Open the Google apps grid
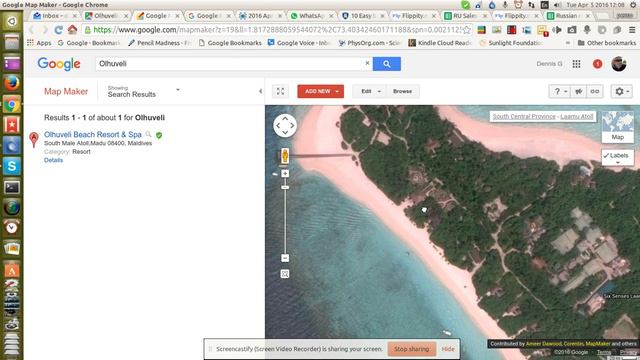This screenshot has height=360, width=640. [x=576, y=64]
